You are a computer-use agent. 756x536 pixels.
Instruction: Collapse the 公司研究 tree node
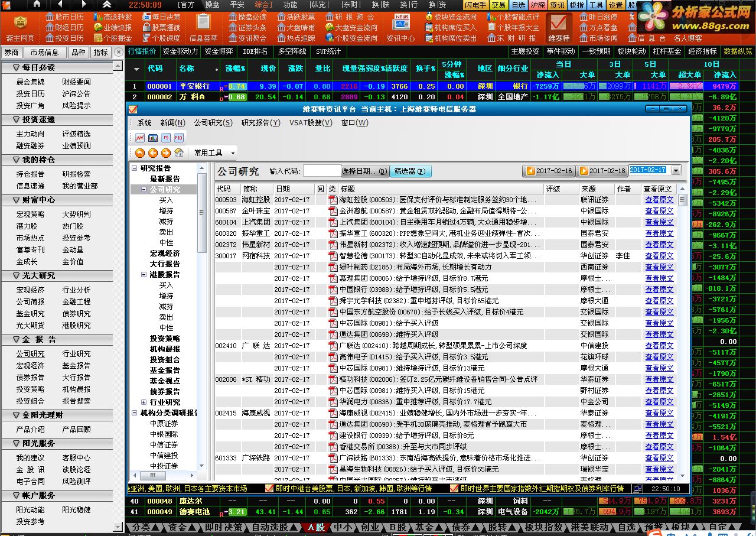(144, 190)
